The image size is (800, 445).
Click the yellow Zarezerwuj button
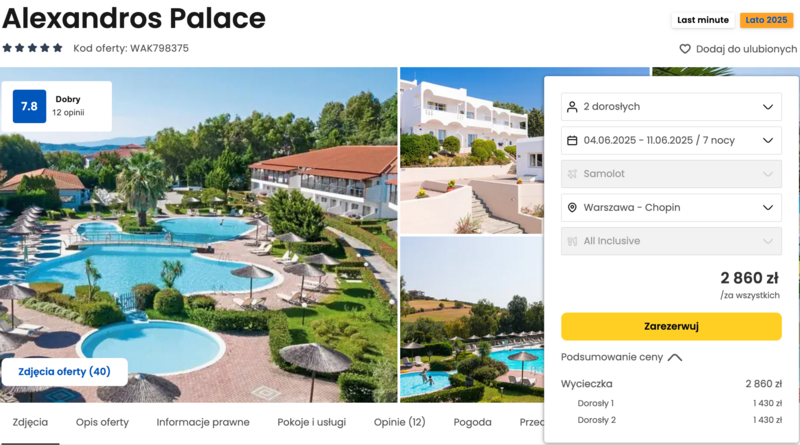(671, 327)
